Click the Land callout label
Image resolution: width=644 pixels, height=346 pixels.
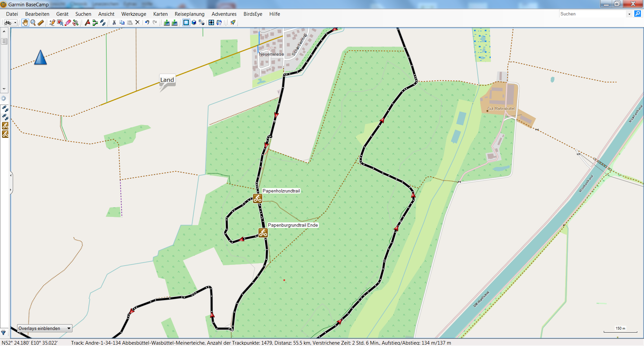[x=167, y=80]
